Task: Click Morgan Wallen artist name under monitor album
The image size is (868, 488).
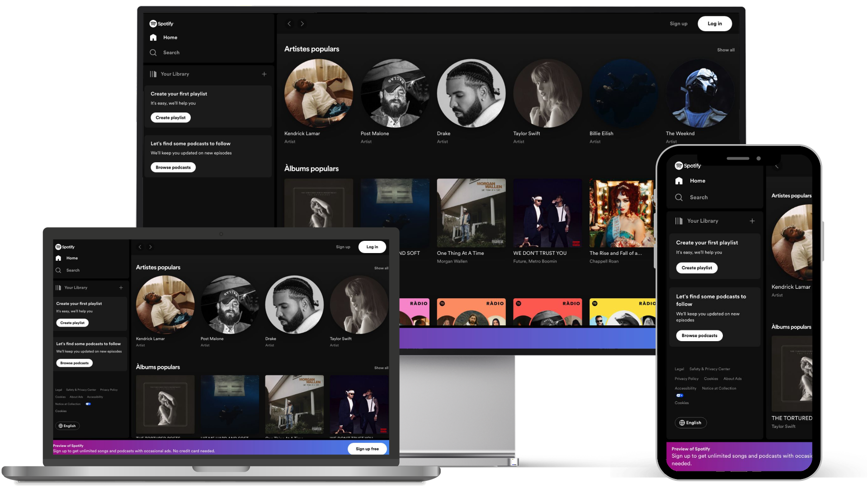Action: click(452, 261)
